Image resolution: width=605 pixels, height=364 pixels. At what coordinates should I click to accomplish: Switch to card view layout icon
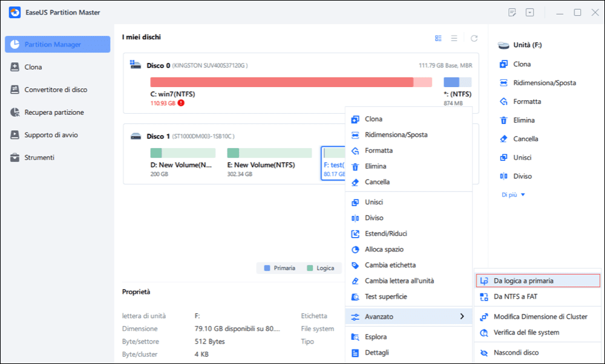tap(438, 38)
